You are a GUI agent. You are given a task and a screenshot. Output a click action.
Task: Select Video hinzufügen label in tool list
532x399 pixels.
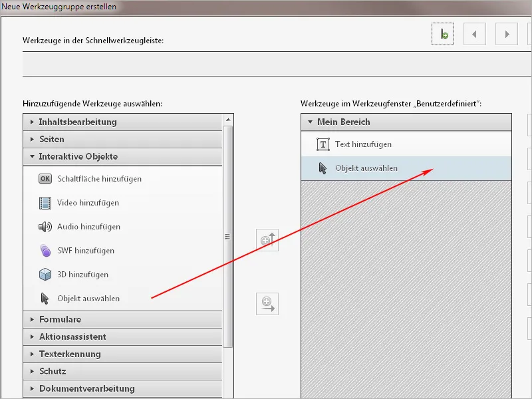(88, 203)
